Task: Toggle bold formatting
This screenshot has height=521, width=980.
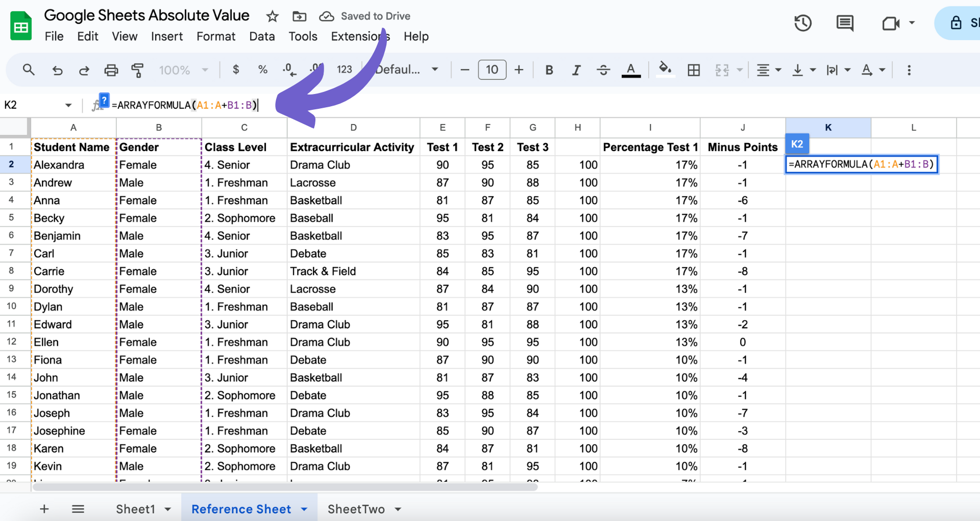Action: point(549,70)
